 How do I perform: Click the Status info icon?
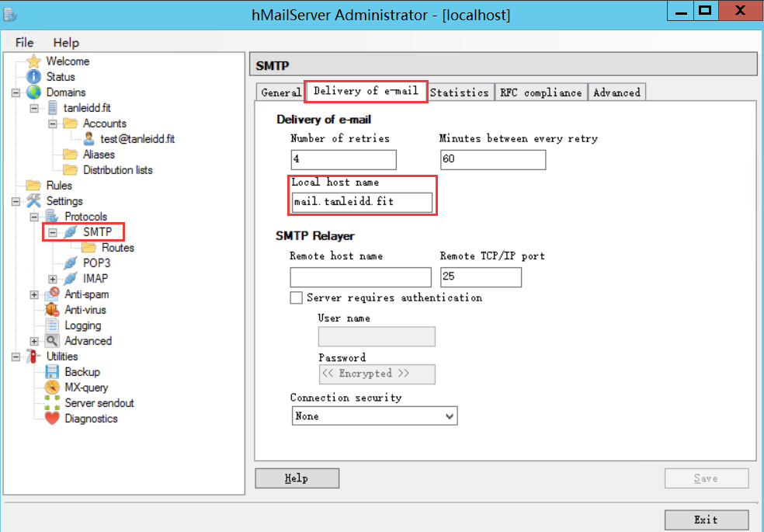point(33,77)
